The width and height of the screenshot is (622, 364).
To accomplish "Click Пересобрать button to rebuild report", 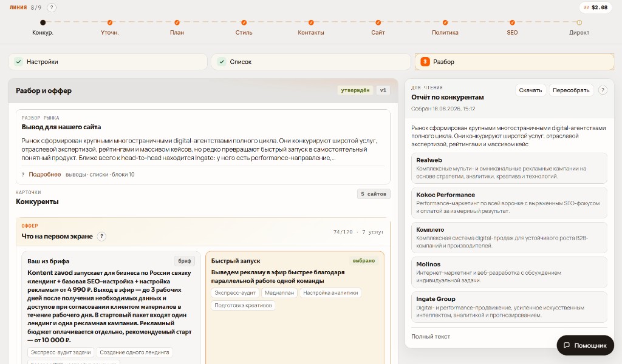I will click(x=571, y=90).
